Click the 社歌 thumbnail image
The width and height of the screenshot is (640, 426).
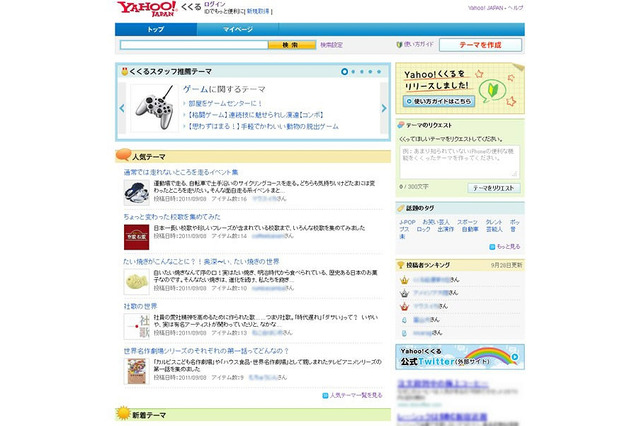[x=136, y=326]
